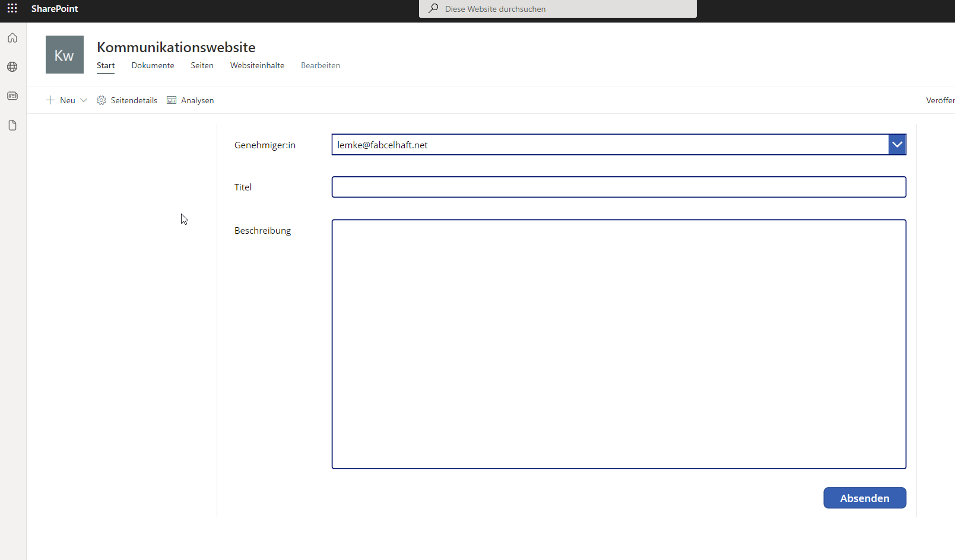Switch to the Websiteinhalte section

257,65
